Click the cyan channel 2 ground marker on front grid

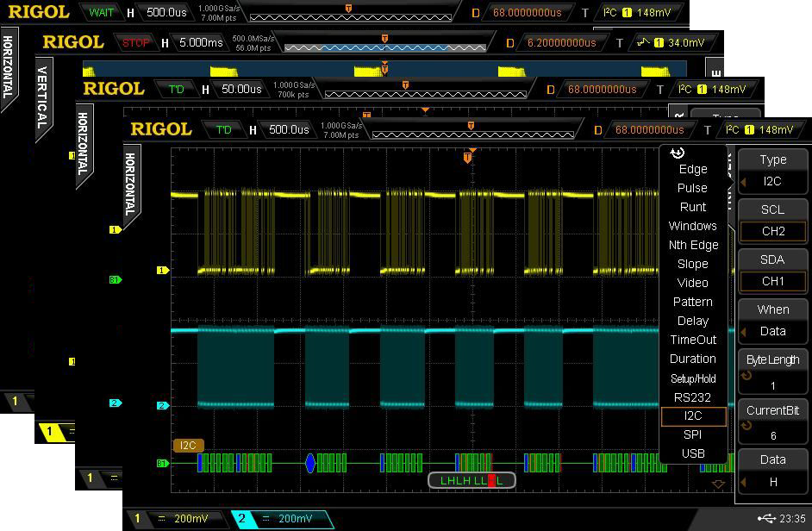pyautogui.click(x=163, y=405)
